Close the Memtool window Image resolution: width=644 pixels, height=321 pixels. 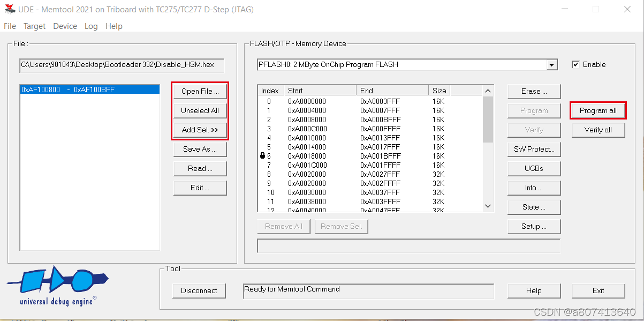pos(627,9)
